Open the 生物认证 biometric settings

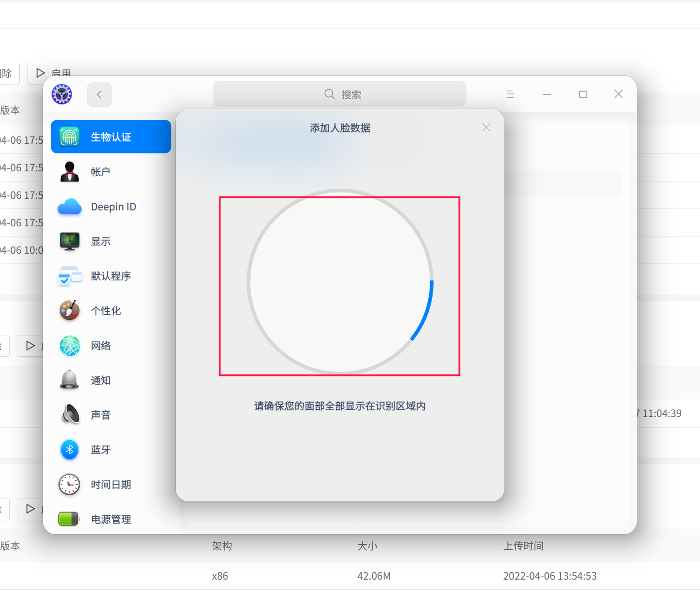coord(111,137)
